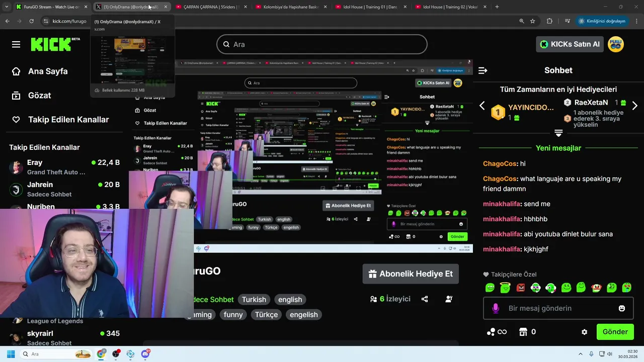Image resolution: width=644 pixels, height=362 pixels.
Task: Click purple microphone icon in message box
Action: tap(496, 308)
